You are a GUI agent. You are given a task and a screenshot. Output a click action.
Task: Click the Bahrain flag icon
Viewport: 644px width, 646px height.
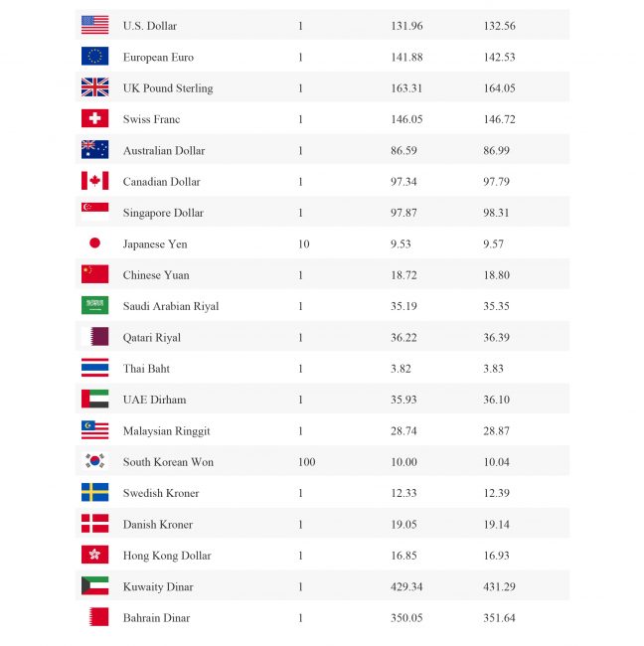point(94,617)
